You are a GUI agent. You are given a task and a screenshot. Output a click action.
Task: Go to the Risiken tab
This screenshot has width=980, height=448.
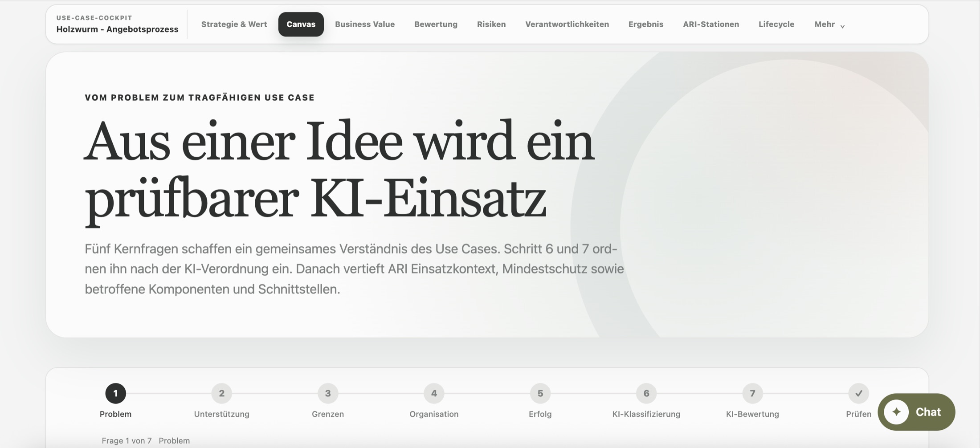[491, 24]
